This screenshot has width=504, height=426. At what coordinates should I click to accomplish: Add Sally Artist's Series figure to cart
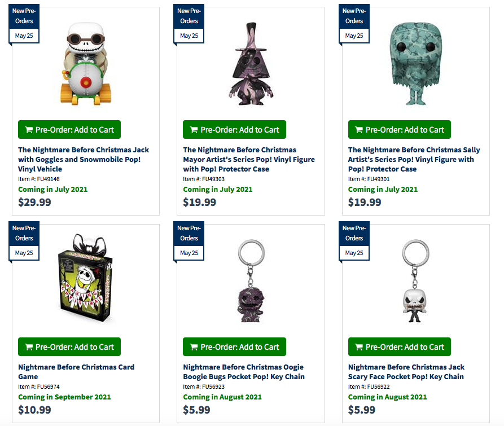[x=399, y=129]
